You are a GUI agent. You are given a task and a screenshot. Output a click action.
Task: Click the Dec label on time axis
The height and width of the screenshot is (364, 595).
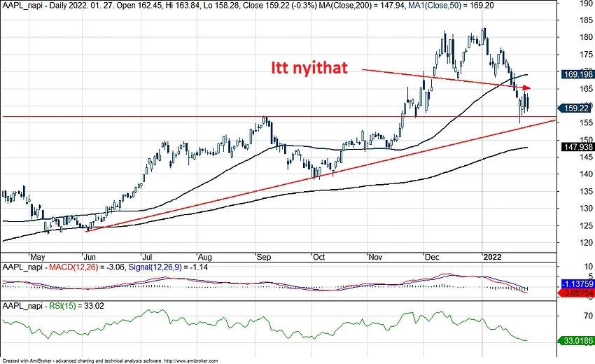(432, 257)
